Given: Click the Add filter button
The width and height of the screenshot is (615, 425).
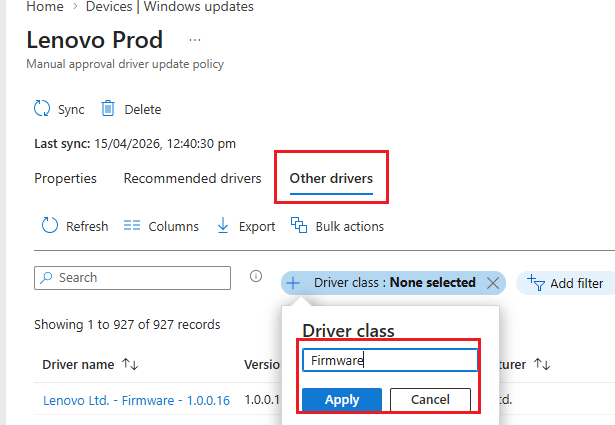Looking at the screenshot, I should 565,283.
